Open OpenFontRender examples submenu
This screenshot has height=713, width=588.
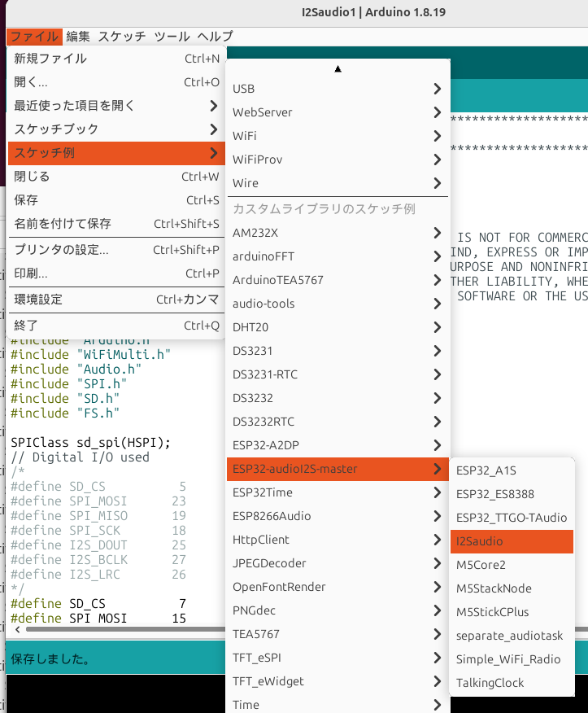point(338,588)
